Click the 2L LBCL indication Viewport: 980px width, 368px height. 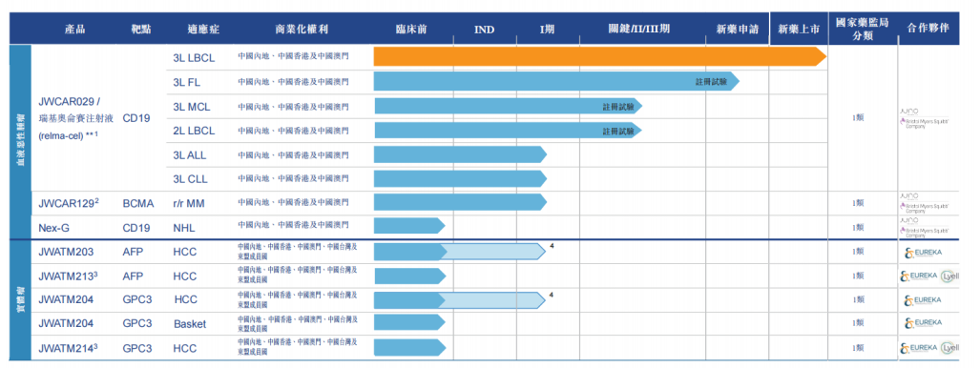pos(194,132)
